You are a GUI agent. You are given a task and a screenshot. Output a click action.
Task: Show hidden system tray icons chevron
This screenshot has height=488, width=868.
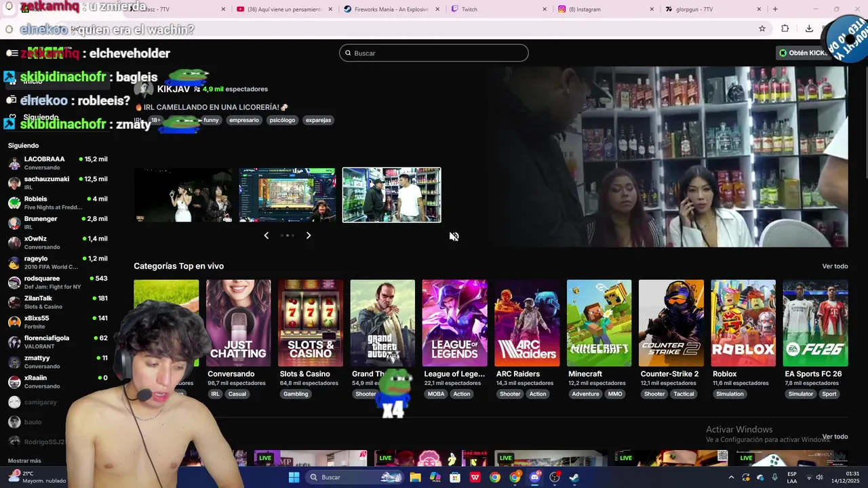click(x=731, y=477)
